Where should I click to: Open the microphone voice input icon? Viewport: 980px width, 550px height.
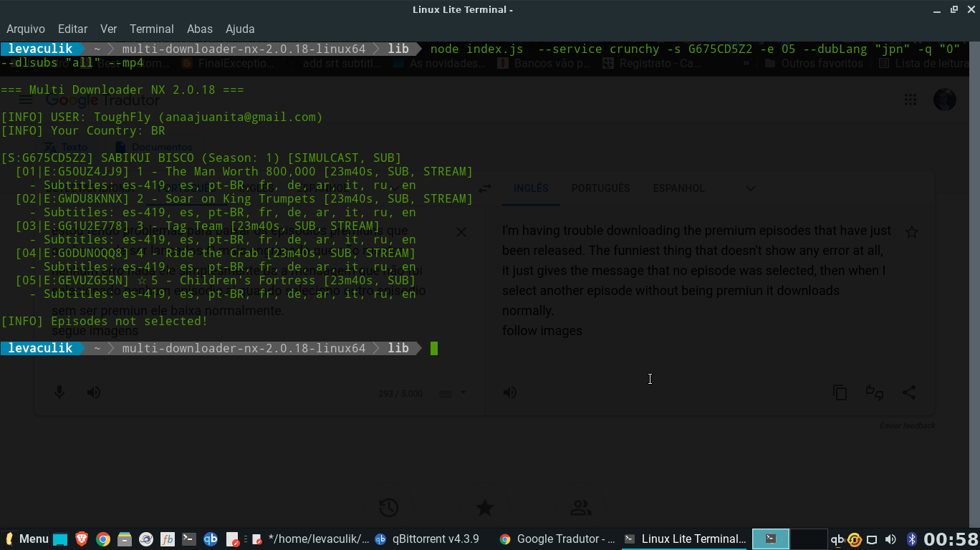(x=59, y=392)
